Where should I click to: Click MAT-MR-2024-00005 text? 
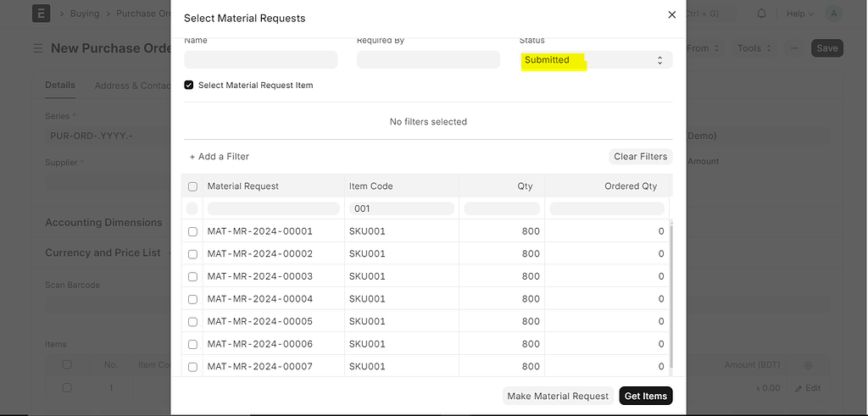point(259,321)
